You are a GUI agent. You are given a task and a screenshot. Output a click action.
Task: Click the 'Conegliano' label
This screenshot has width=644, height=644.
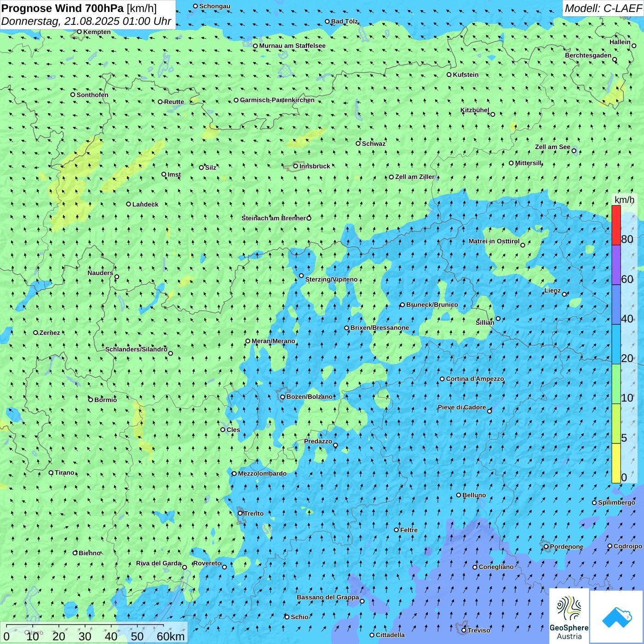(496, 567)
